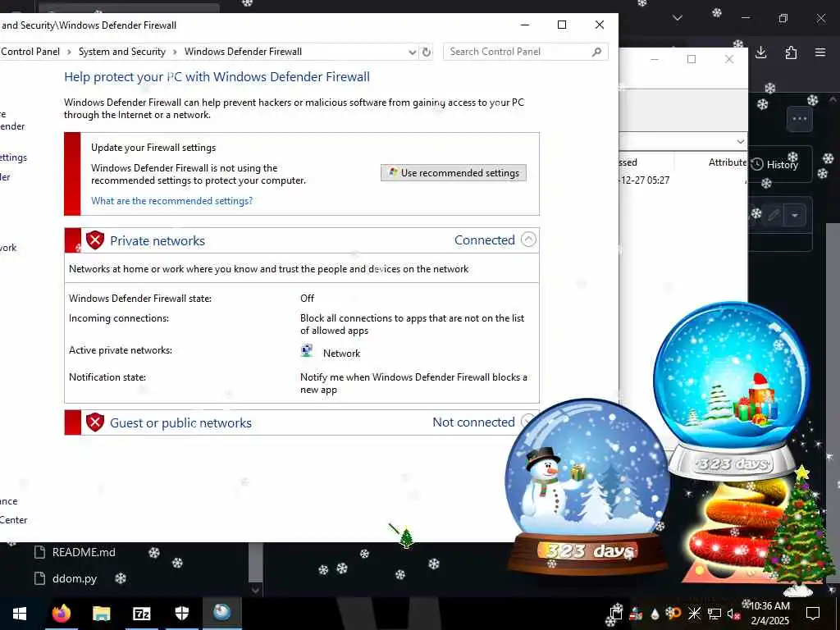Expand arrow after Control Panel breadcrumb
The image size is (840, 630).
click(x=69, y=52)
